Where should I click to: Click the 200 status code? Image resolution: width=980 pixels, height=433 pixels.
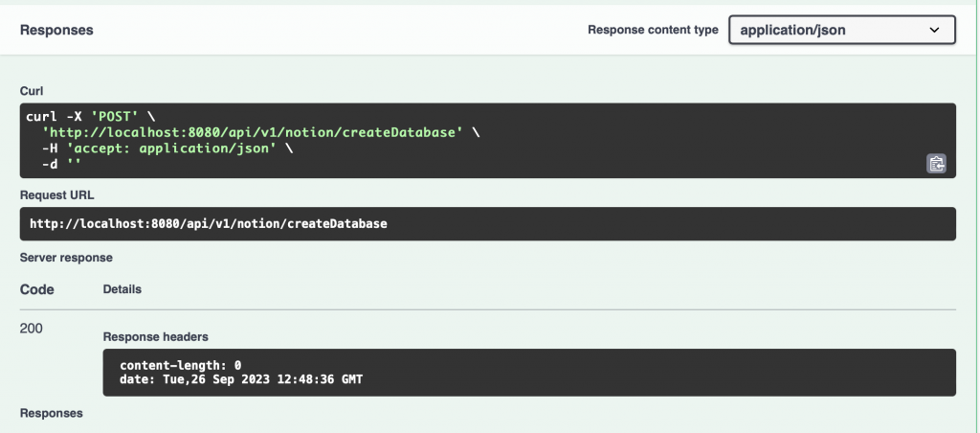click(32, 329)
